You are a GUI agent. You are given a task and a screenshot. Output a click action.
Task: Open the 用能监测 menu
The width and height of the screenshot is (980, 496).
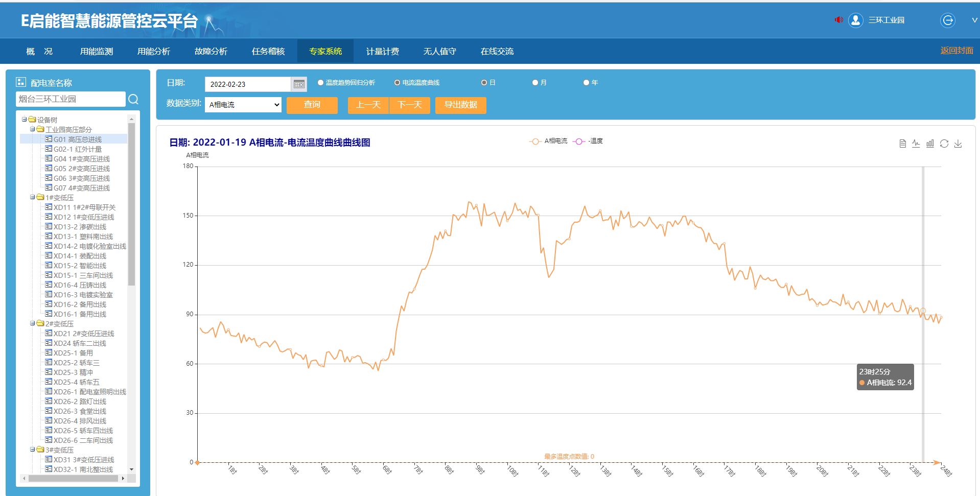click(97, 52)
